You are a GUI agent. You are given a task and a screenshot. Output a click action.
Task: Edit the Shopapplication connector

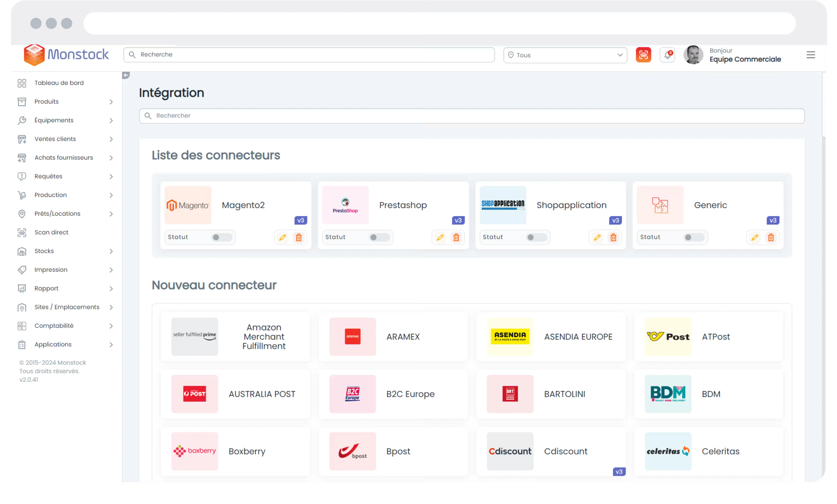point(597,237)
